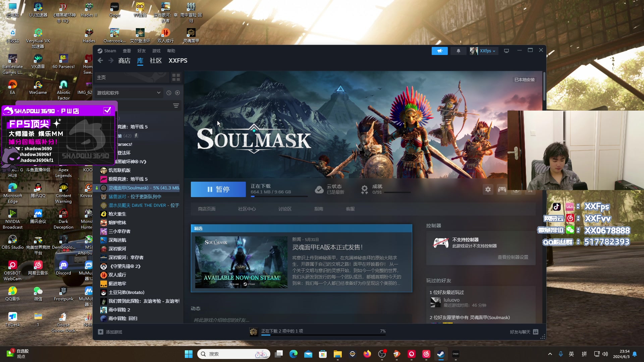
Task: Open the XXFPS profile tab
Action: pos(178,61)
